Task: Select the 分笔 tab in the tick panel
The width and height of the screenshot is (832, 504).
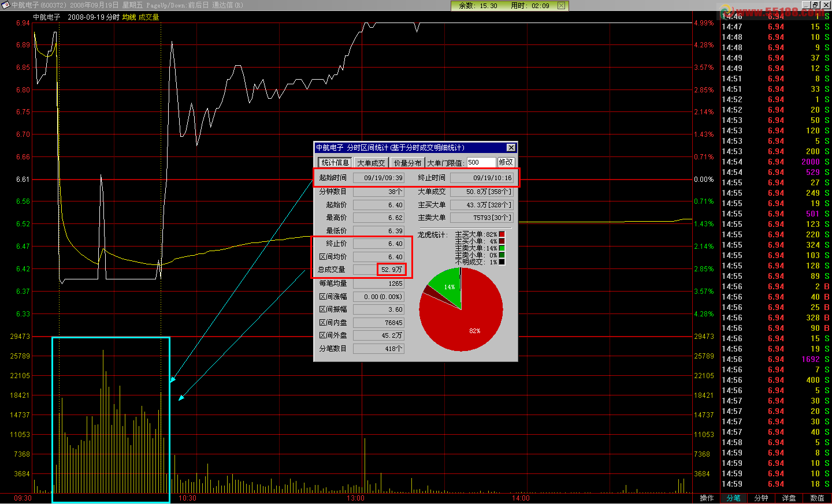Action: (734, 498)
